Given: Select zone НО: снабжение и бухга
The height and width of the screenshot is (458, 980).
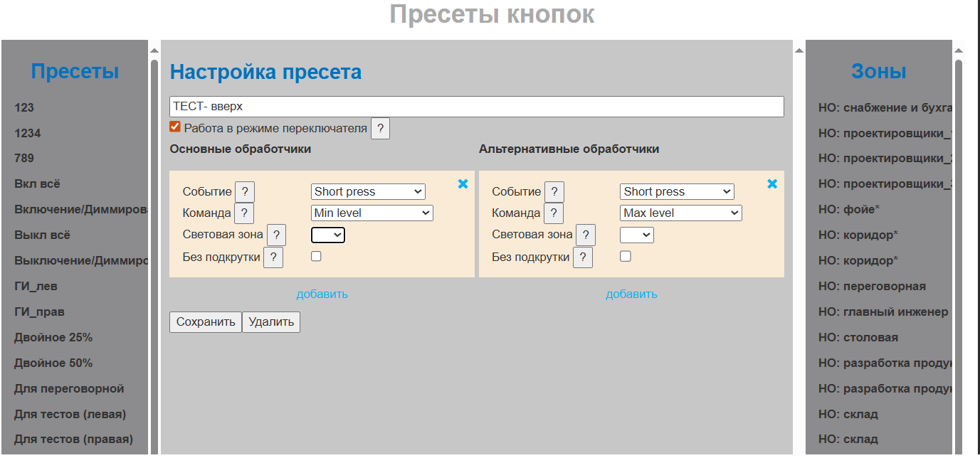Looking at the screenshot, I should (885, 108).
